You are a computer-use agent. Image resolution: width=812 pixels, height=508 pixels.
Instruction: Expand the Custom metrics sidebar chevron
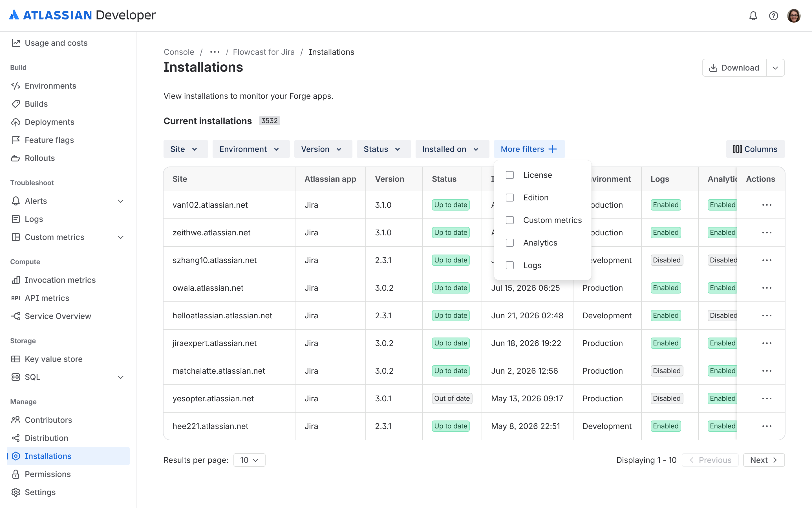click(x=121, y=237)
